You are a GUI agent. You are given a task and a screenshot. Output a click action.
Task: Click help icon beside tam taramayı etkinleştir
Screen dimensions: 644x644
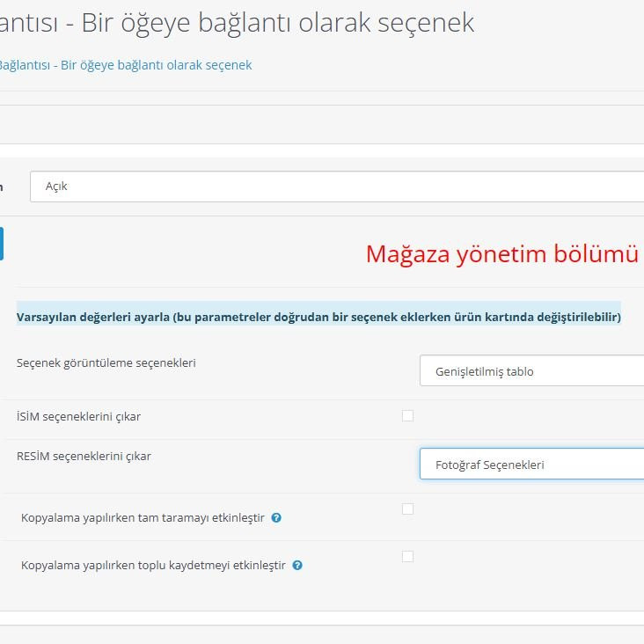tap(276, 518)
